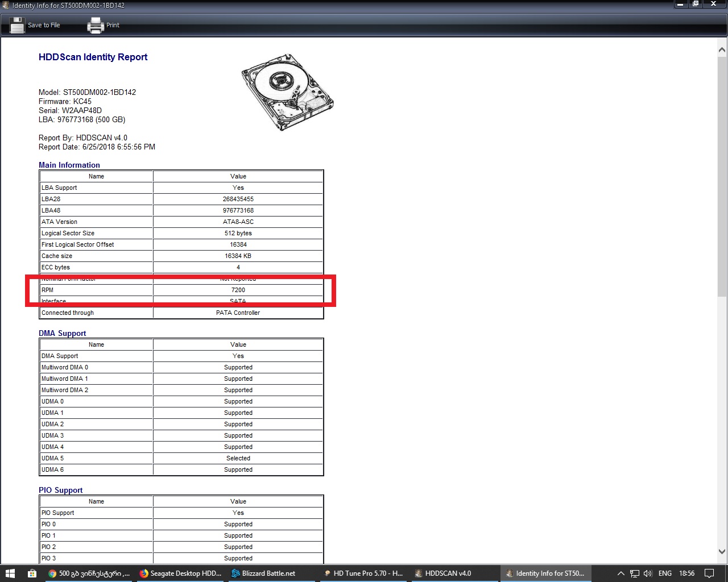Click the LBA48 row name cell

point(96,210)
